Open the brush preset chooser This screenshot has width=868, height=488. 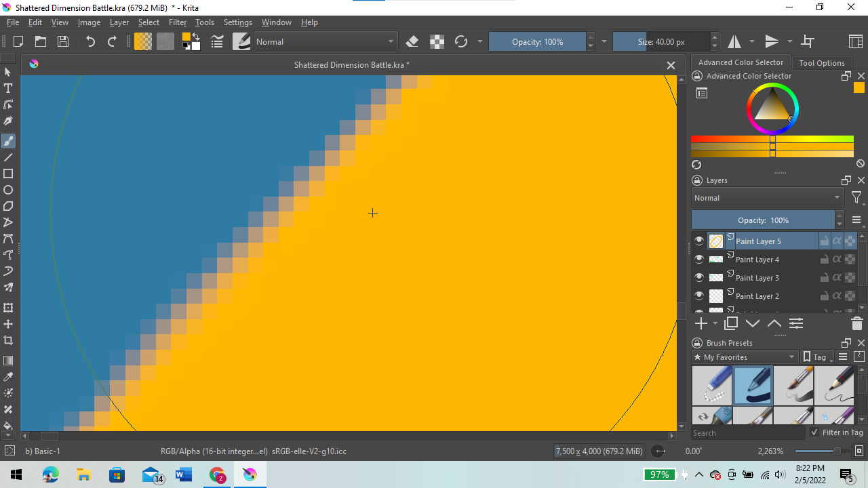click(x=241, y=41)
